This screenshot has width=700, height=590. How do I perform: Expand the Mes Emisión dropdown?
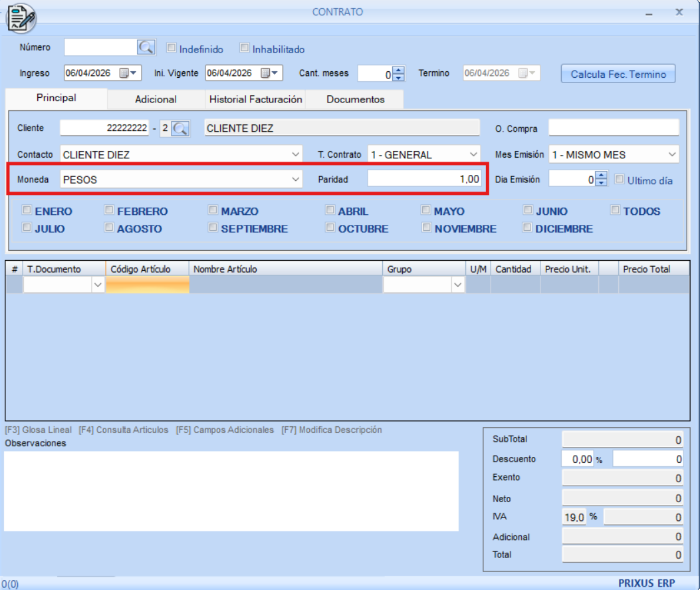tap(671, 154)
